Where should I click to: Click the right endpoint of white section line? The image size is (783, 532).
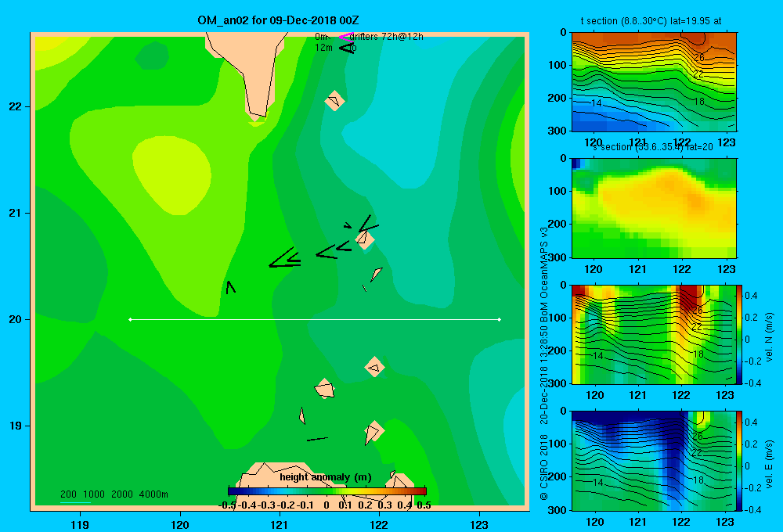[x=500, y=319]
